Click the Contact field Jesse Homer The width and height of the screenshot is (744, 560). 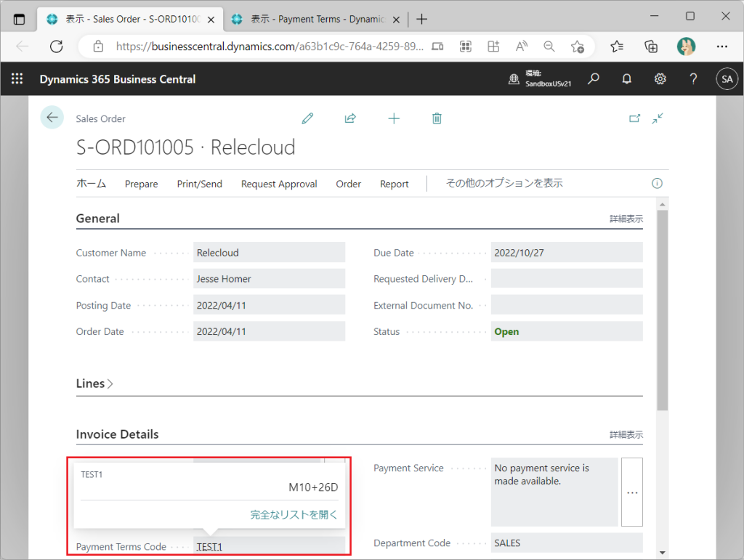click(x=269, y=278)
